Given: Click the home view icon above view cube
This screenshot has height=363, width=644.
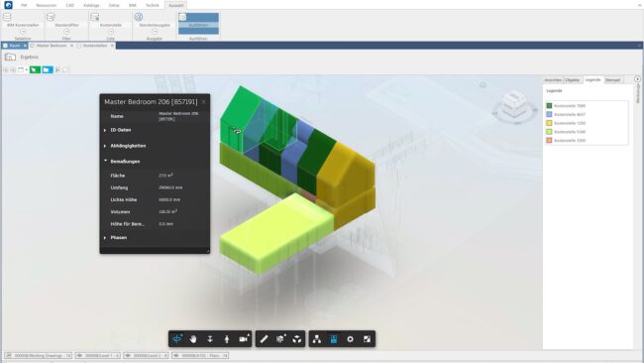Looking at the screenshot, I should click(483, 85).
